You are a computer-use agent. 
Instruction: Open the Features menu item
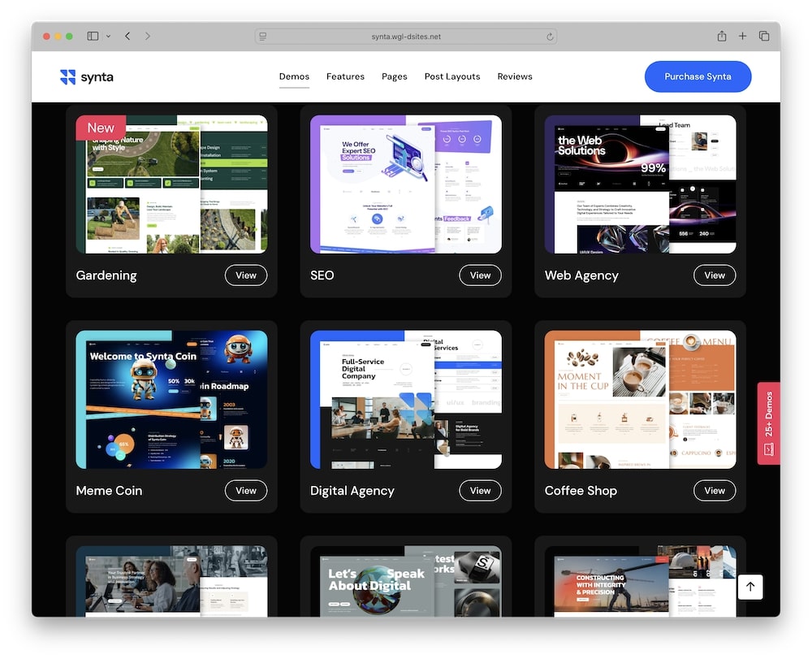(345, 76)
